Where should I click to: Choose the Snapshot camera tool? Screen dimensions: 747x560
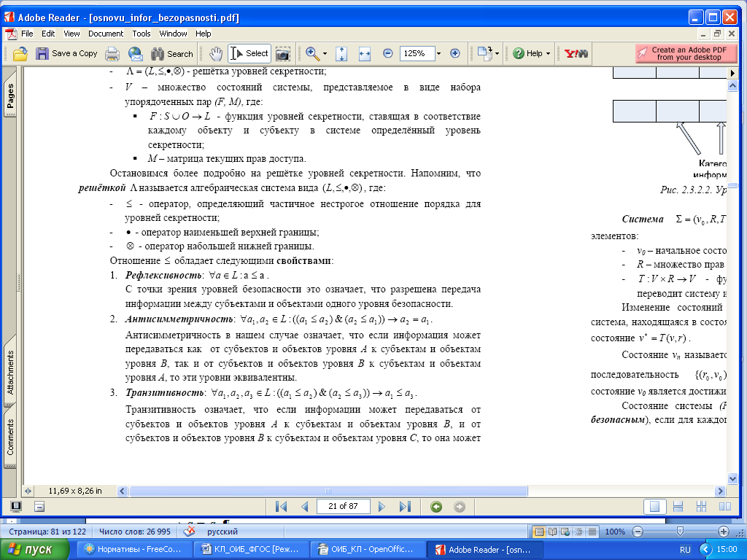tap(283, 54)
